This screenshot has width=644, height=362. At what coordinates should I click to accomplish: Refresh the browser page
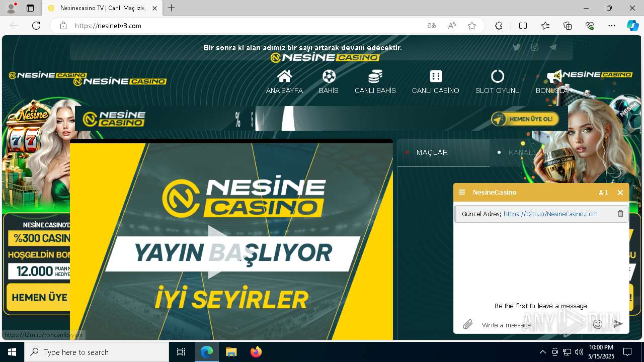36,26
